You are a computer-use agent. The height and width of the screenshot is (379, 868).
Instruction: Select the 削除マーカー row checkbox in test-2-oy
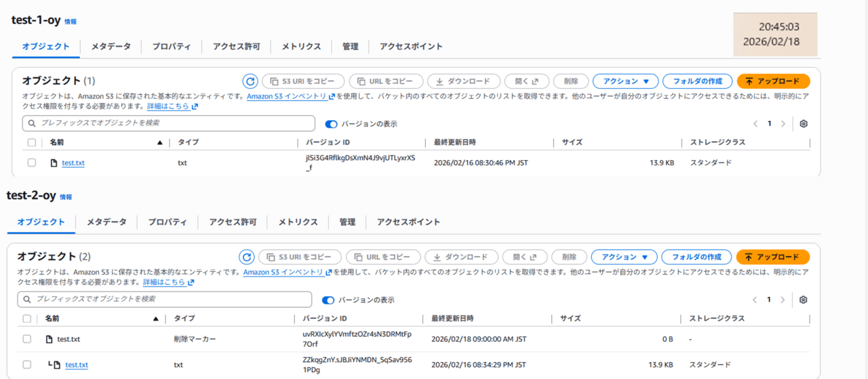coord(27,339)
